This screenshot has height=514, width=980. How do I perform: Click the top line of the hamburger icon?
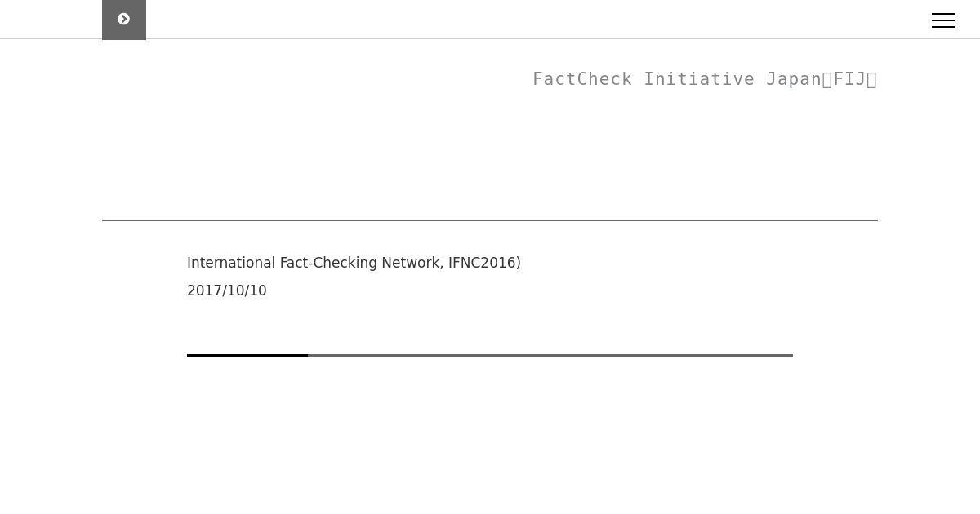(943, 14)
